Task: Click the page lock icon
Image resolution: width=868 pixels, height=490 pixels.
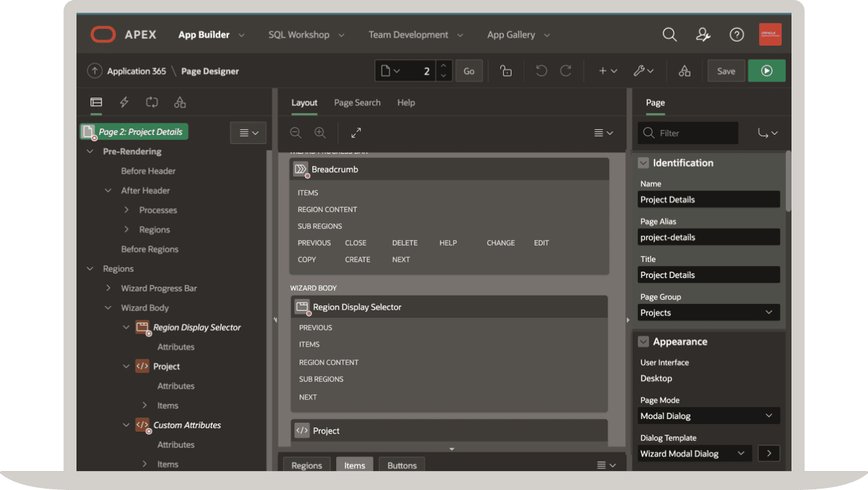Action: pos(505,71)
